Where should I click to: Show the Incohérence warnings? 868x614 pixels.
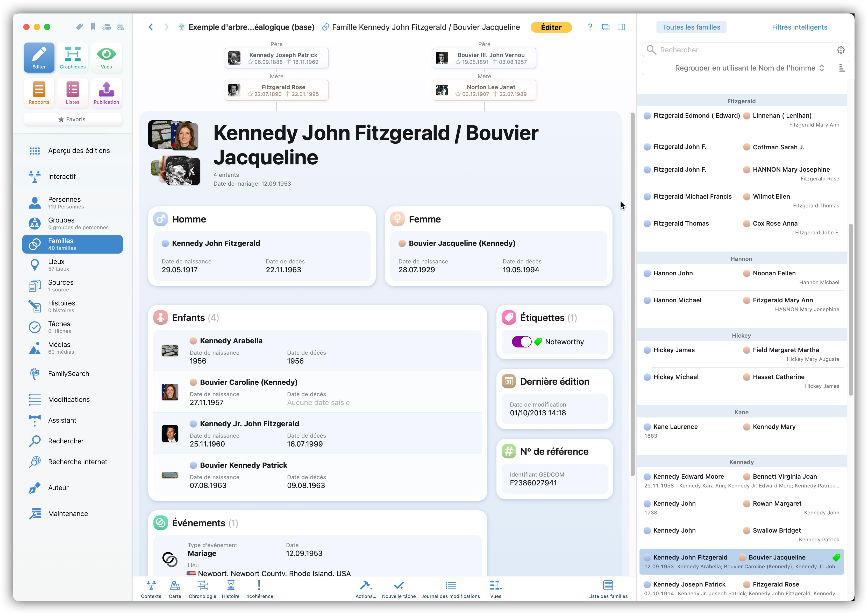(x=259, y=589)
